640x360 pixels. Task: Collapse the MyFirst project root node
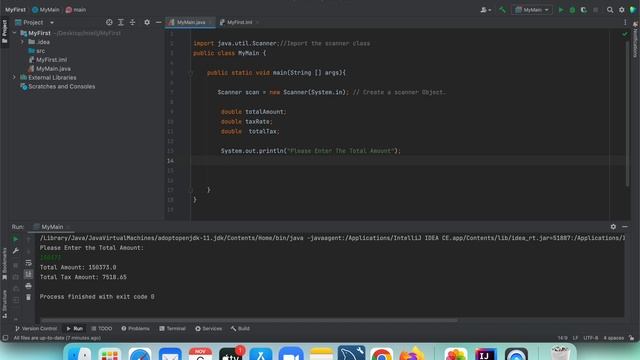point(14,33)
